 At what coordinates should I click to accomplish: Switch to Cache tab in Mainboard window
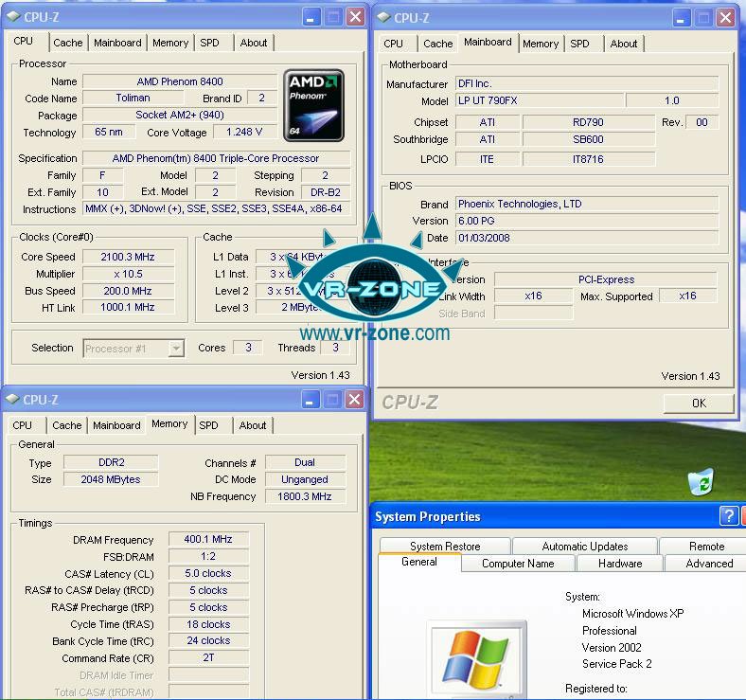437,44
